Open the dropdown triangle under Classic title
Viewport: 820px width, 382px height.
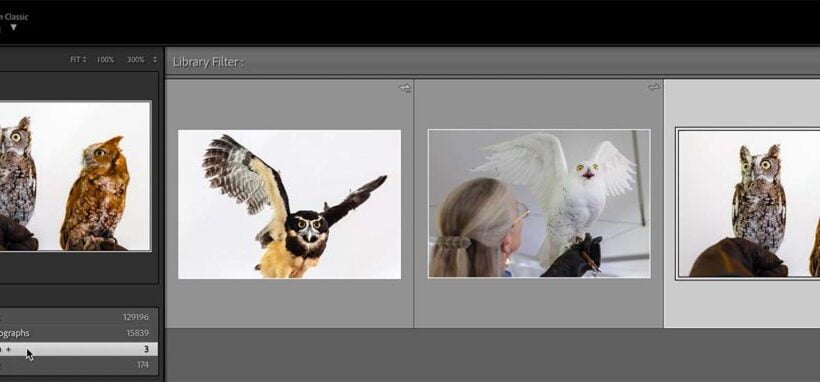(14, 27)
